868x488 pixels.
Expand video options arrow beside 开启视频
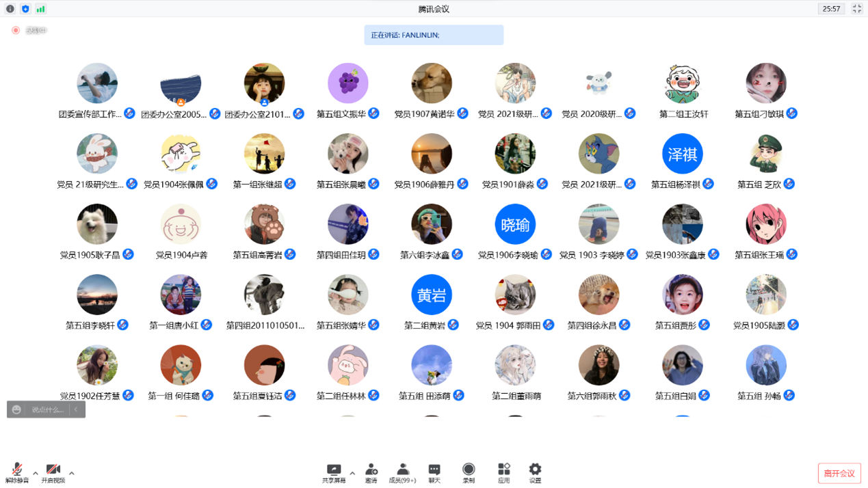(x=72, y=473)
